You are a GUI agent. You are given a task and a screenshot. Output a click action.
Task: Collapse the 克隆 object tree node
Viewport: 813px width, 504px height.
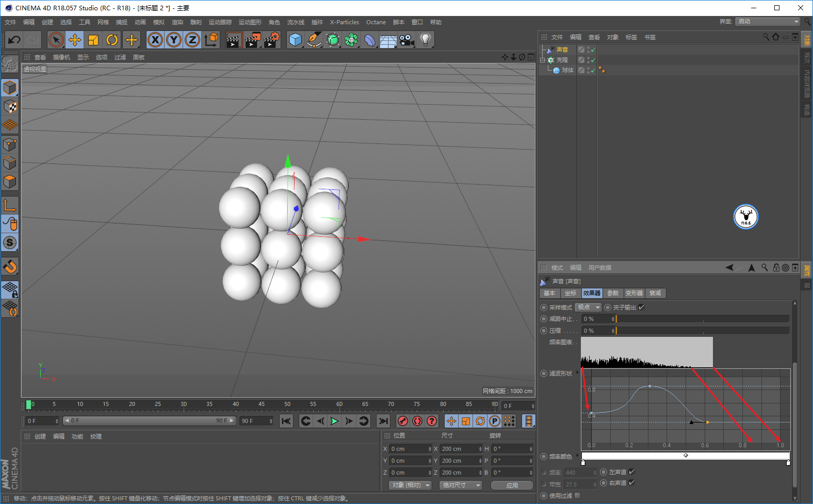click(542, 60)
